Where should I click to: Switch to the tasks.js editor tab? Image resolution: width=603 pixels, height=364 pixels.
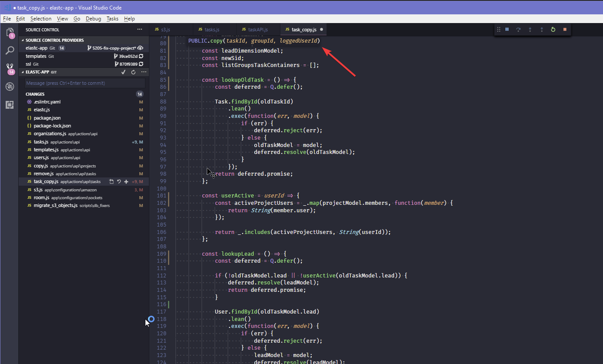coord(215,30)
